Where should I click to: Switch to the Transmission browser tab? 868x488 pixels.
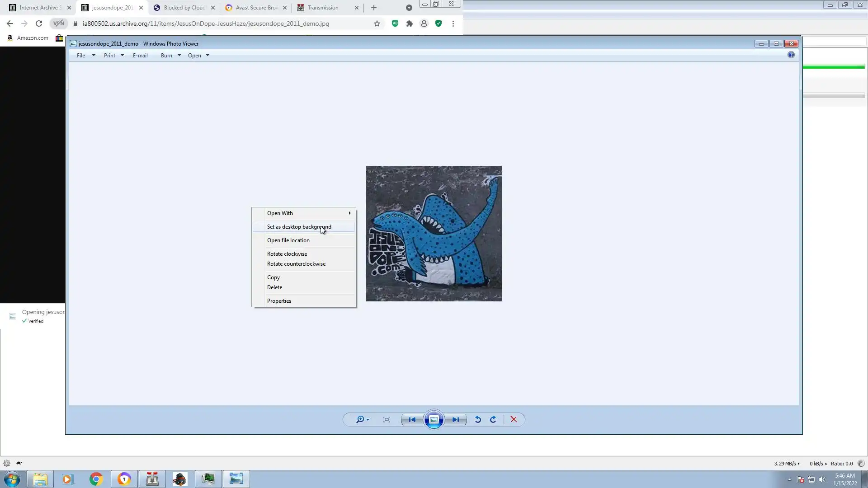pyautogui.click(x=323, y=8)
